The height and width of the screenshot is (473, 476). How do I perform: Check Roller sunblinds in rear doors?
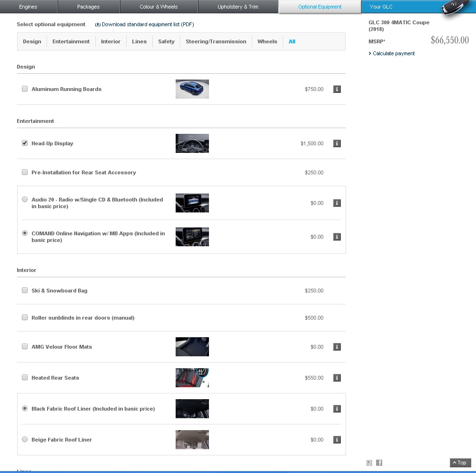(25, 317)
